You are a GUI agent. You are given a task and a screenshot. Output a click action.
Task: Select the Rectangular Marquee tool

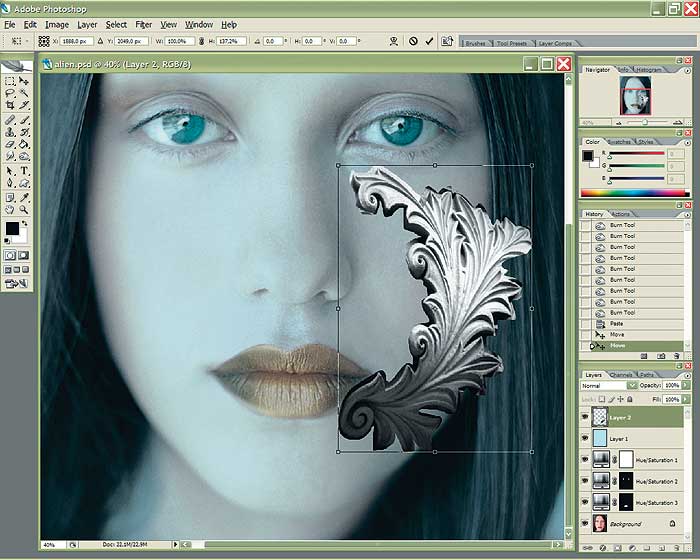pos(10,81)
